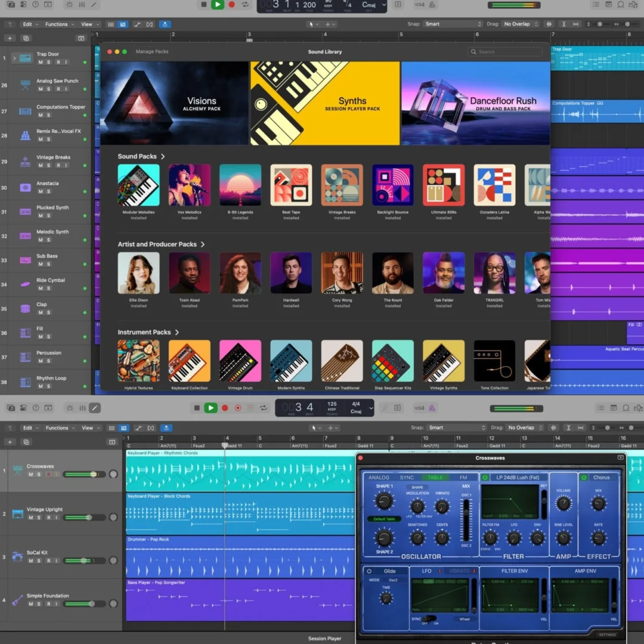Open the Vintage Breaks sound pack
The height and width of the screenshot is (644, 644).
coord(342,185)
